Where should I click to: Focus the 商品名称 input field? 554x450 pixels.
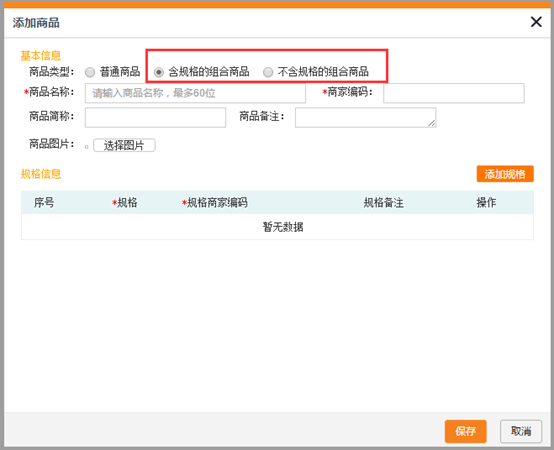point(195,93)
